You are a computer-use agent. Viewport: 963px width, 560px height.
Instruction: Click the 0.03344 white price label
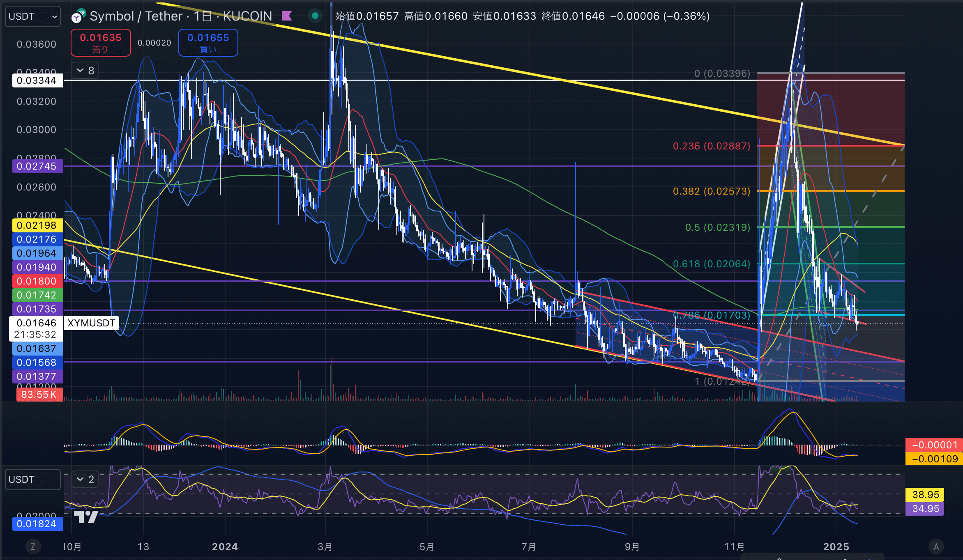38,80
